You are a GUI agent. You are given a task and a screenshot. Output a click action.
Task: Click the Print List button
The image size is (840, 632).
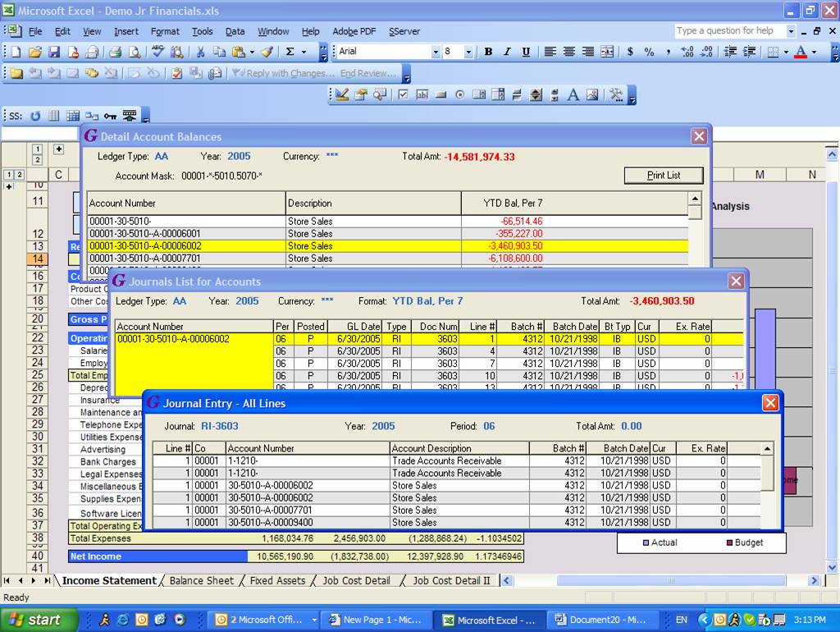point(664,176)
